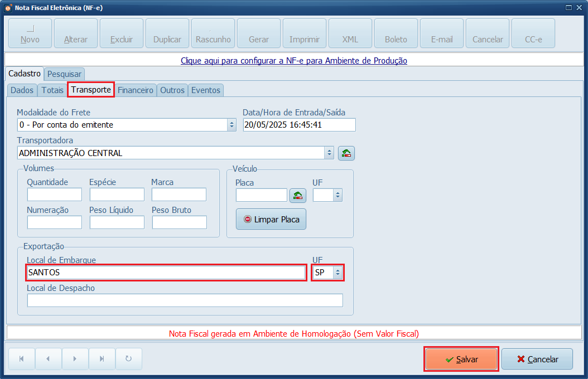This screenshot has width=588, height=379.
Task: Open Modalidade do Frete dropdown
Action: pos(232,125)
